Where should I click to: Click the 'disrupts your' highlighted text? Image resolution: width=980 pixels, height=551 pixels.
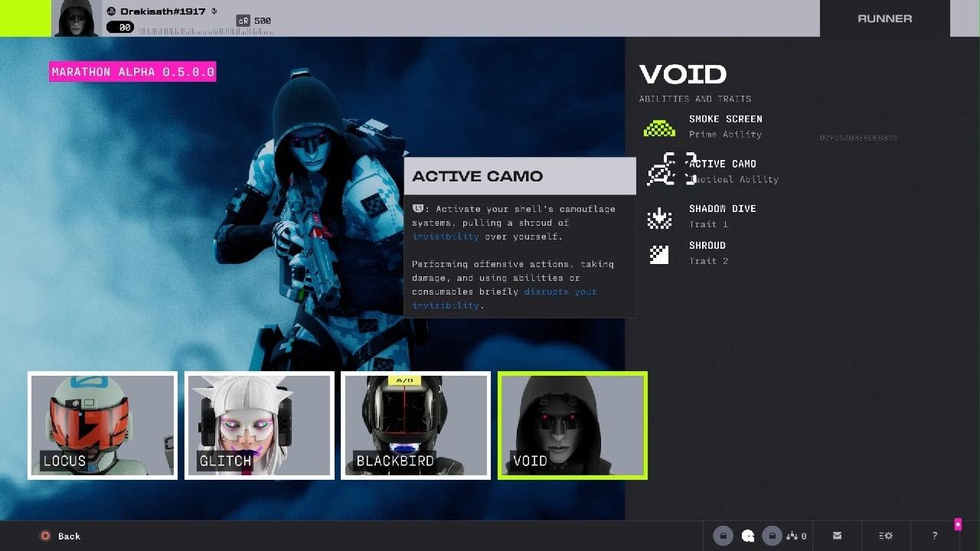[x=560, y=292]
